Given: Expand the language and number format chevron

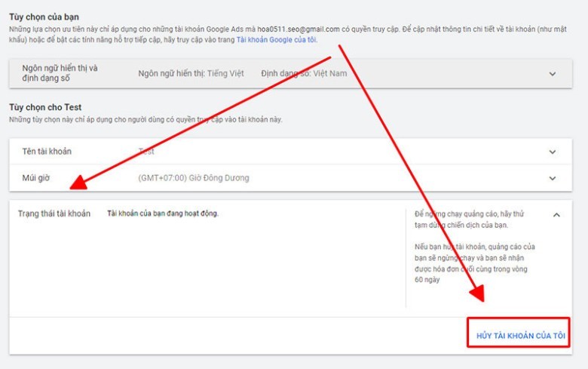Looking at the screenshot, I should [x=553, y=74].
